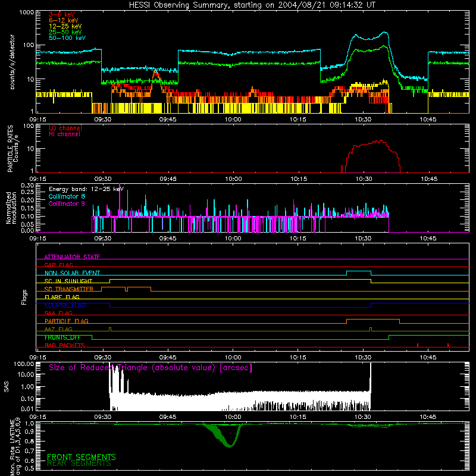The image size is (476, 476).
Task: Click the NON SOLAR EVENT flag label
Action: coord(72,273)
